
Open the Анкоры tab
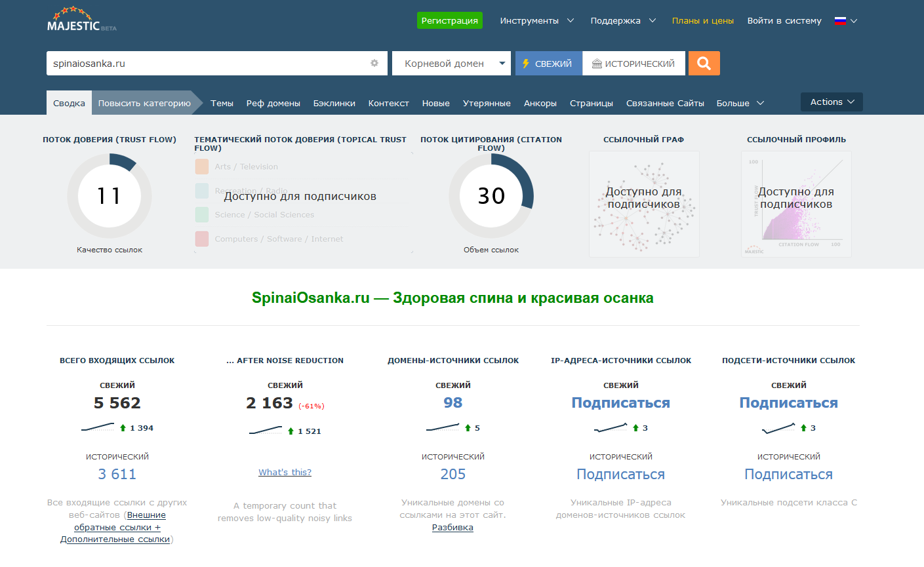pyautogui.click(x=540, y=104)
